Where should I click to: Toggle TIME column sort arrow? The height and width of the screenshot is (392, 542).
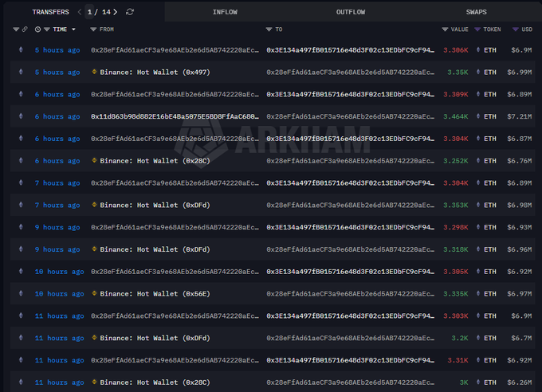coord(73,29)
